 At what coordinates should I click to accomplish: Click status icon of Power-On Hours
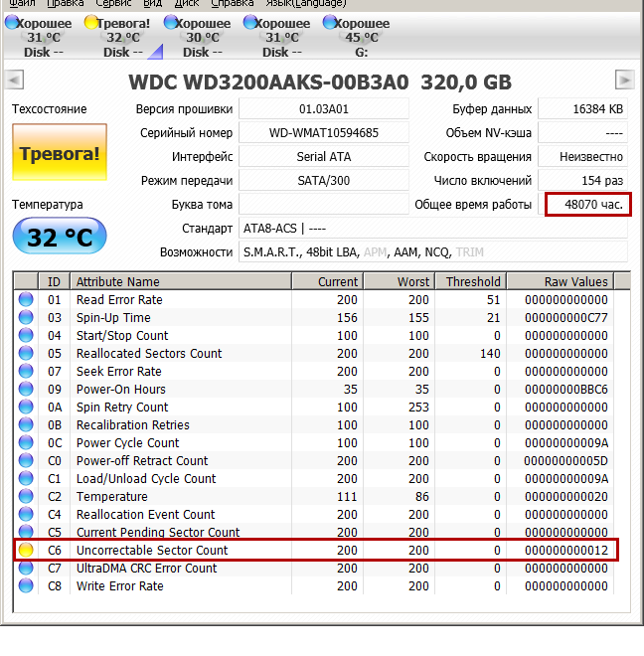(x=26, y=389)
